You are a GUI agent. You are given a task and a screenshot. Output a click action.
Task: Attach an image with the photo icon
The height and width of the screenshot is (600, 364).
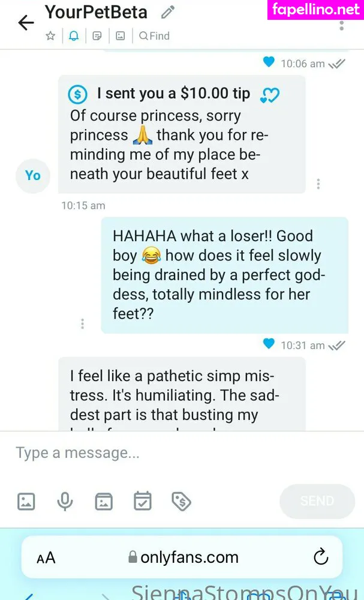pos(26,501)
